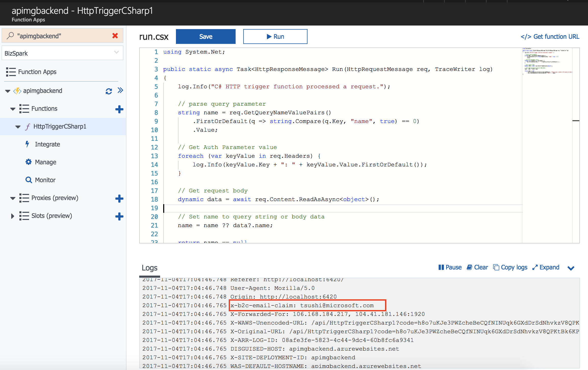
Task: Click the code minimap preview
Action: click(x=547, y=61)
